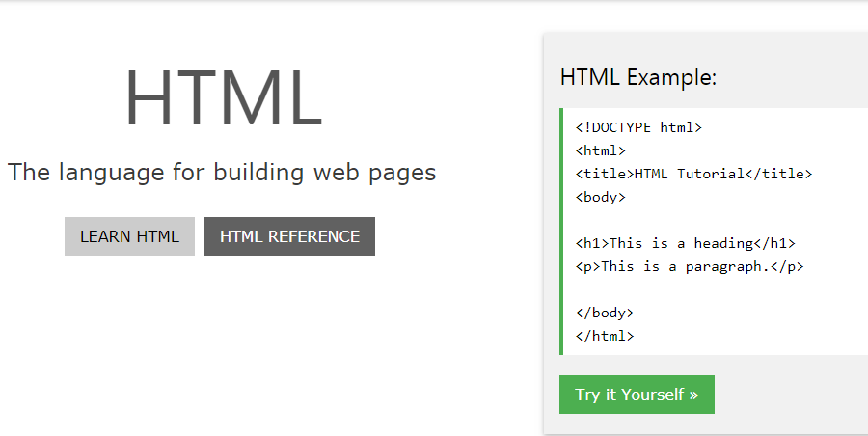This screenshot has width=868, height=436.
Task: Select the <!DOCTYPE html> code line
Action: click(638, 127)
